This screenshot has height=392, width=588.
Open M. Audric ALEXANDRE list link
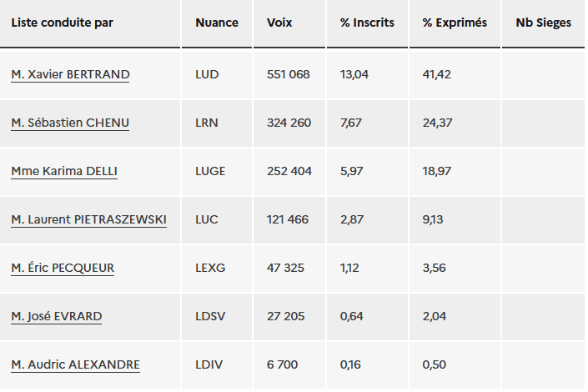coord(75,364)
